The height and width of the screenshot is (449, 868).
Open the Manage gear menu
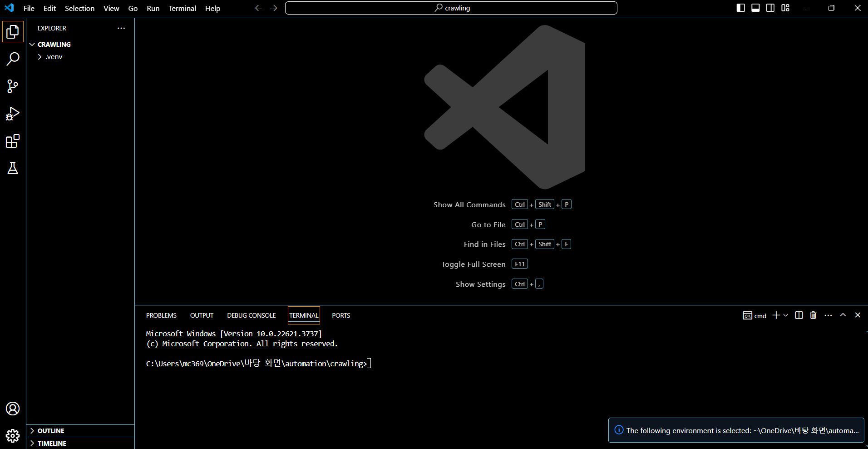(x=13, y=436)
